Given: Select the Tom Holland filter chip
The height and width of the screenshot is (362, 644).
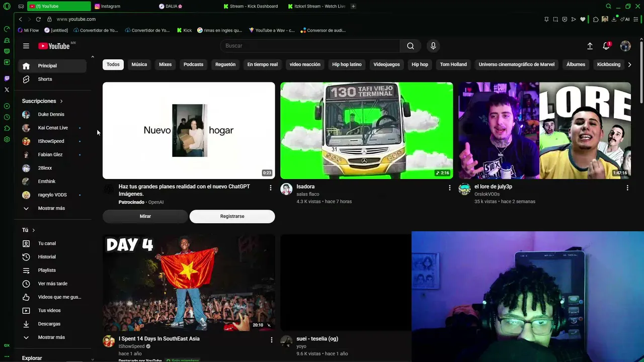Looking at the screenshot, I should pyautogui.click(x=453, y=64).
